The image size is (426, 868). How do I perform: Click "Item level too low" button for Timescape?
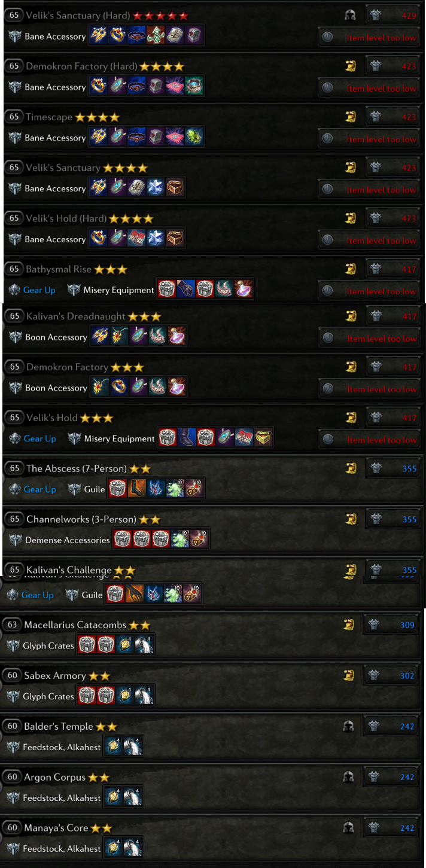tap(368, 139)
